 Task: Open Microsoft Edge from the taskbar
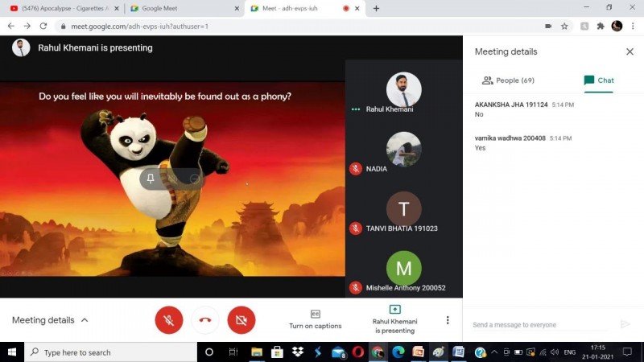[x=398, y=352]
